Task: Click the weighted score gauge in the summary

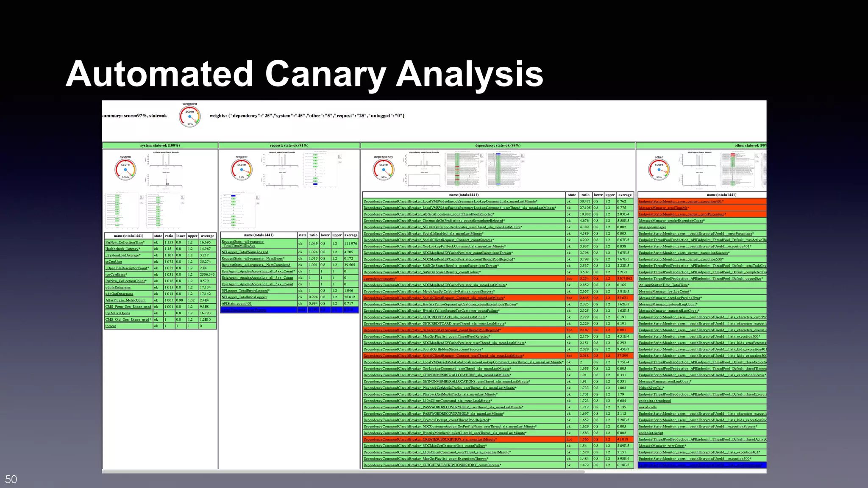Action: [x=189, y=116]
